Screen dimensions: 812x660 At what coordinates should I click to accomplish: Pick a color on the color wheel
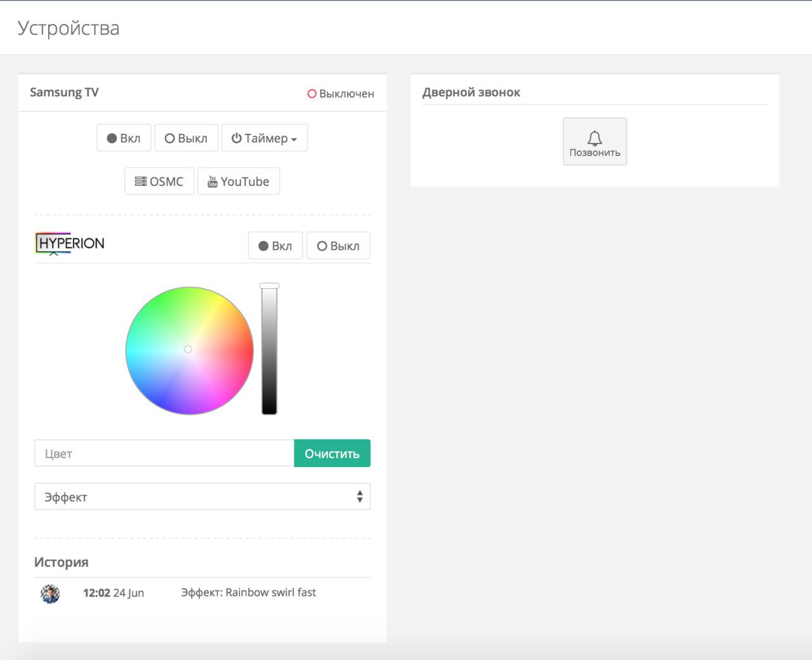tap(190, 350)
